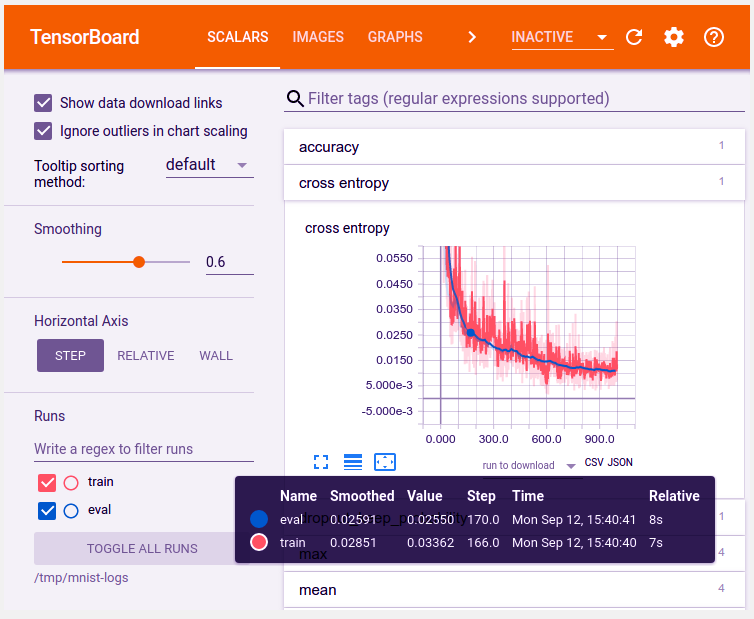Select the eval run radio button
This screenshot has height=619, width=754.
click(71, 511)
